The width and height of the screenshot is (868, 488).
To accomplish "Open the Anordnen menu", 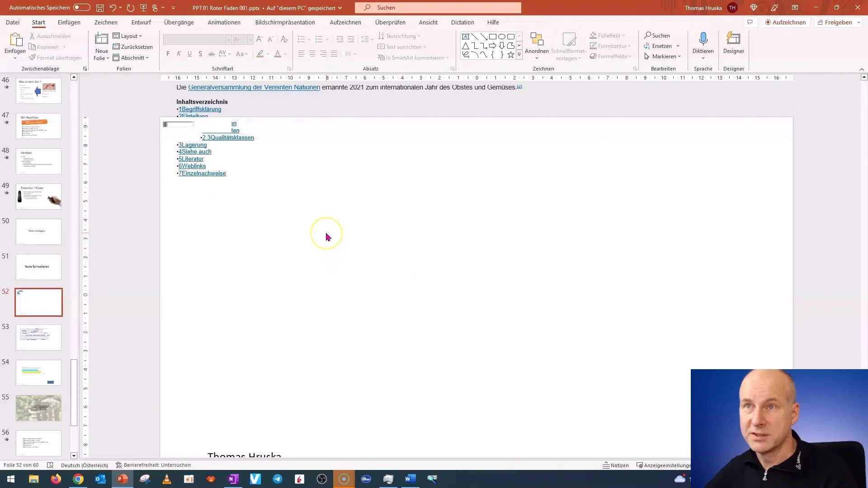I will tap(537, 45).
